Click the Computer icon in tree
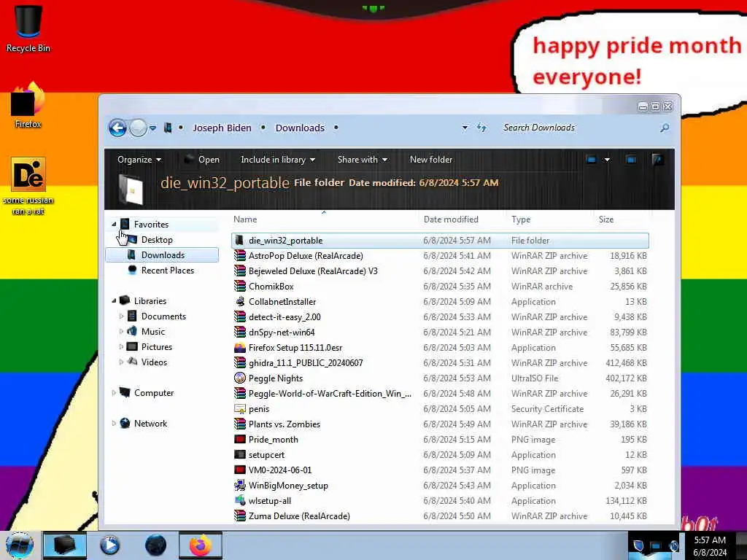The image size is (747, 560). pos(125,392)
